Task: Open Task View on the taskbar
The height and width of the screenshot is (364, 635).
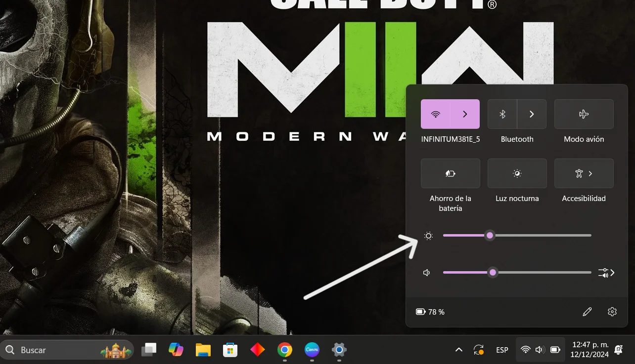Action: tap(149, 350)
